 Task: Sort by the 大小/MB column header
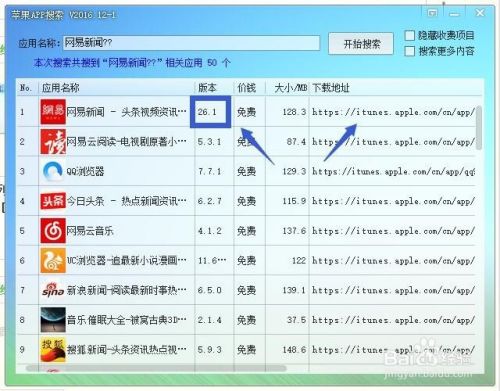287,88
